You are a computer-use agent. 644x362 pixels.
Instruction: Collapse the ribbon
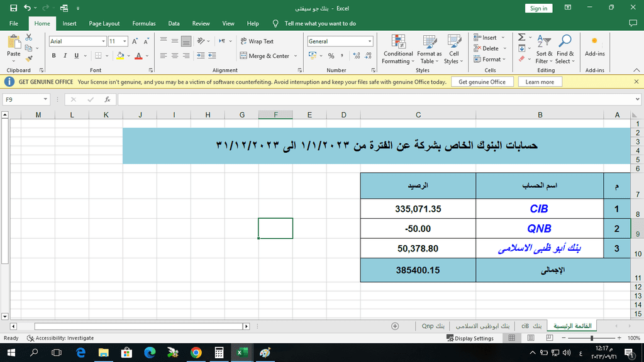pos(636,70)
